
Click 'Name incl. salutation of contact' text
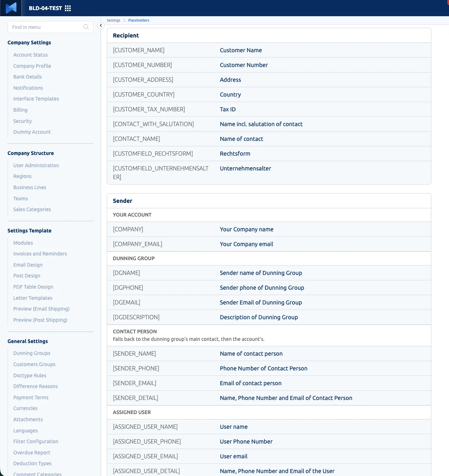pyautogui.click(x=261, y=124)
